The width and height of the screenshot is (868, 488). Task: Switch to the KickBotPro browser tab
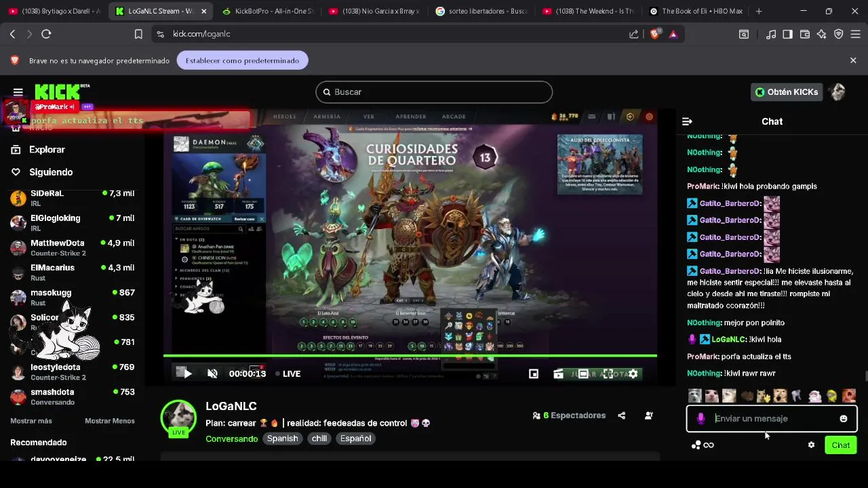tap(267, 12)
